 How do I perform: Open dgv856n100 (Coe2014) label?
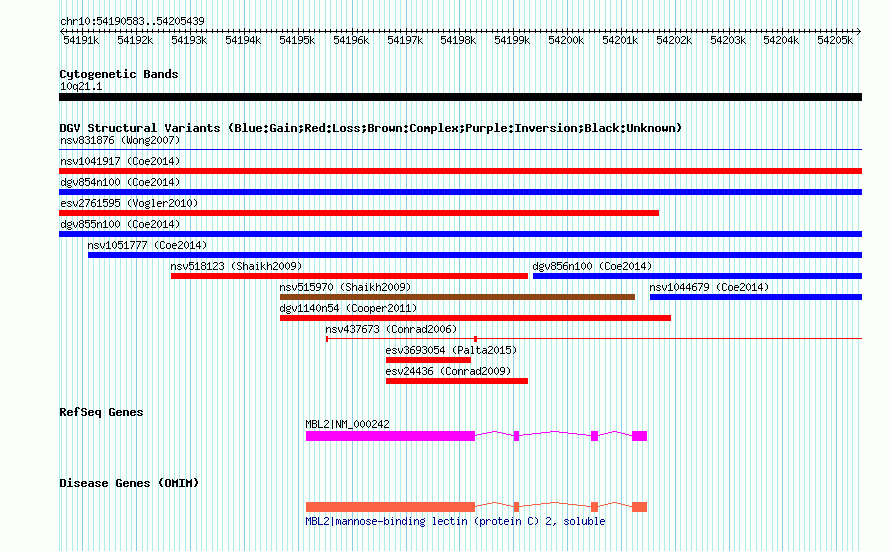coord(593,266)
